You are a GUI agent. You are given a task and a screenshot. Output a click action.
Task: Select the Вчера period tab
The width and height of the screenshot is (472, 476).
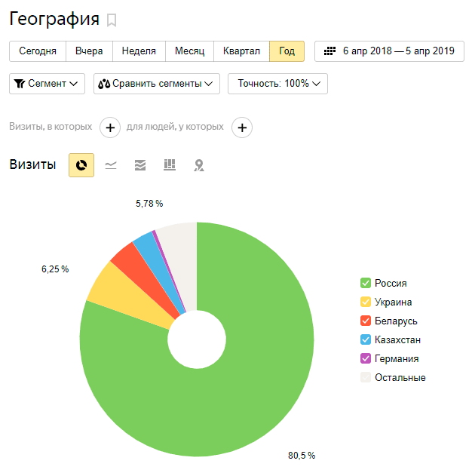(89, 51)
